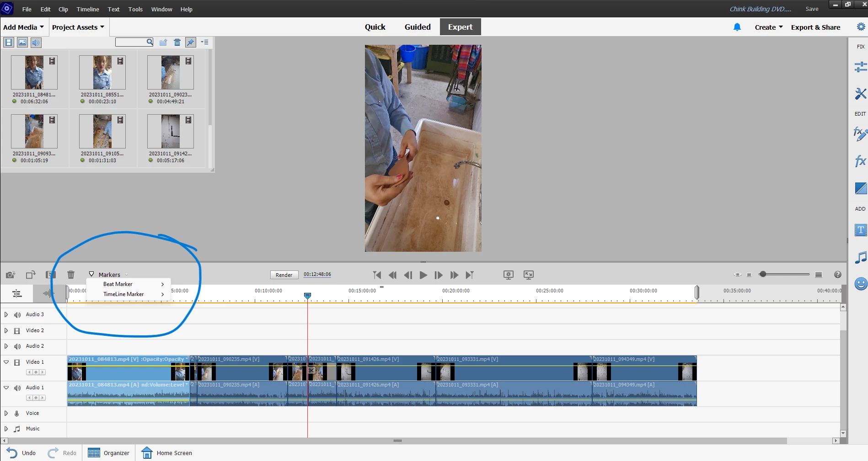The image size is (868, 461).
Task: Open the Tools panel wrench icon
Action: (860, 94)
